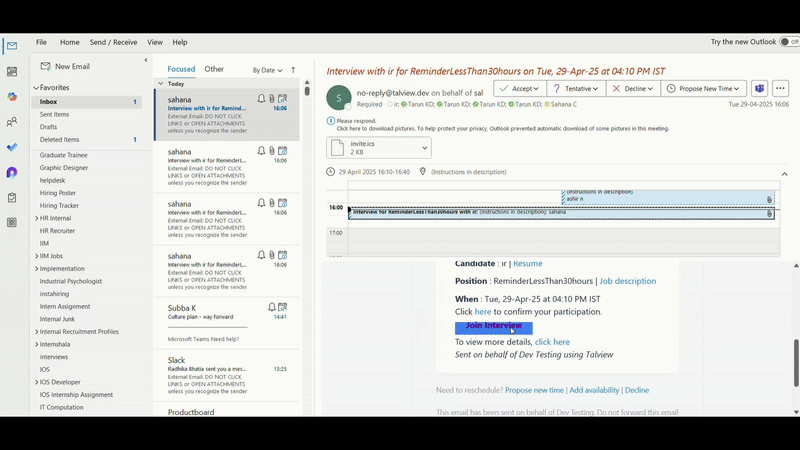Click the Propose new time link
Viewport: 800px width, 450px height.
point(534,390)
